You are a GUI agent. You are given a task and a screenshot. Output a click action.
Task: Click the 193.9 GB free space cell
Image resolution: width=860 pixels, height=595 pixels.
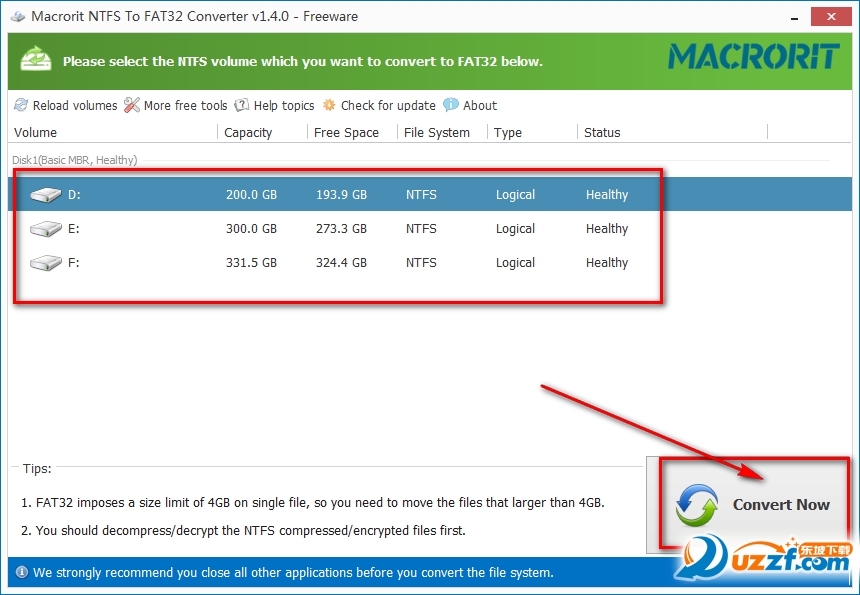pos(341,195)
